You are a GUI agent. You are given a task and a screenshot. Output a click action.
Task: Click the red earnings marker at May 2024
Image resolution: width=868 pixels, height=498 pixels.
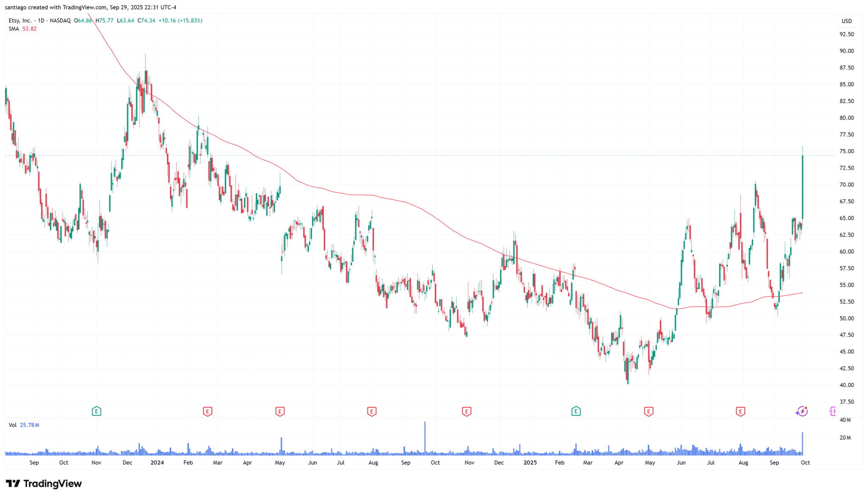[280, 411]
